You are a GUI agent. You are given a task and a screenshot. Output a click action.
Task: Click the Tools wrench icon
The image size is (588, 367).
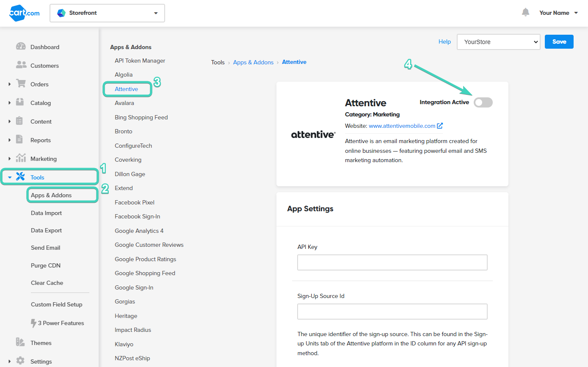coord(20,177)
